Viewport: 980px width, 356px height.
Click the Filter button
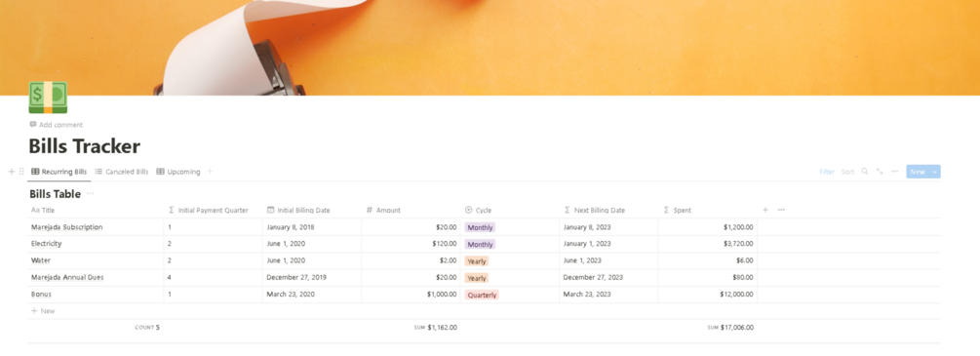tap(827, 172)
